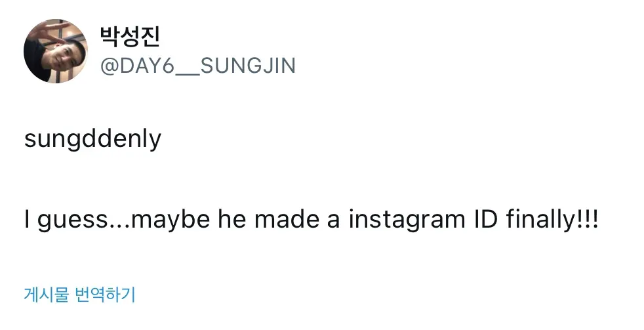Click the "SUNGJIN" part of the handle
This screenshot has height=330, width=644.
[247, 66]
